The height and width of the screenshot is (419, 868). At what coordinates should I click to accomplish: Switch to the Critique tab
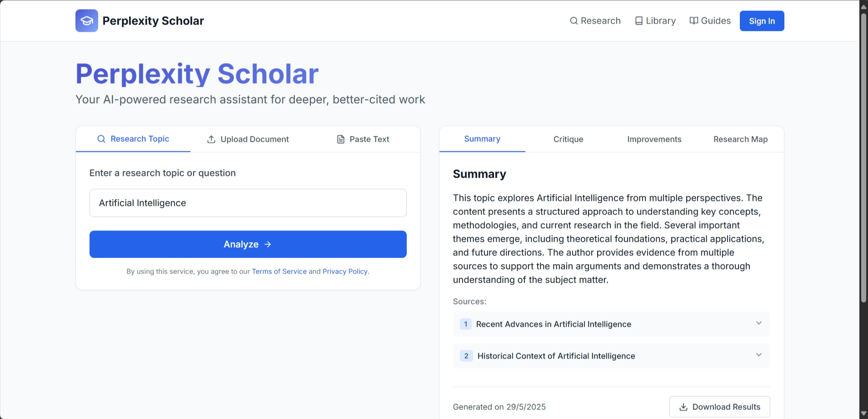(568, 140)
